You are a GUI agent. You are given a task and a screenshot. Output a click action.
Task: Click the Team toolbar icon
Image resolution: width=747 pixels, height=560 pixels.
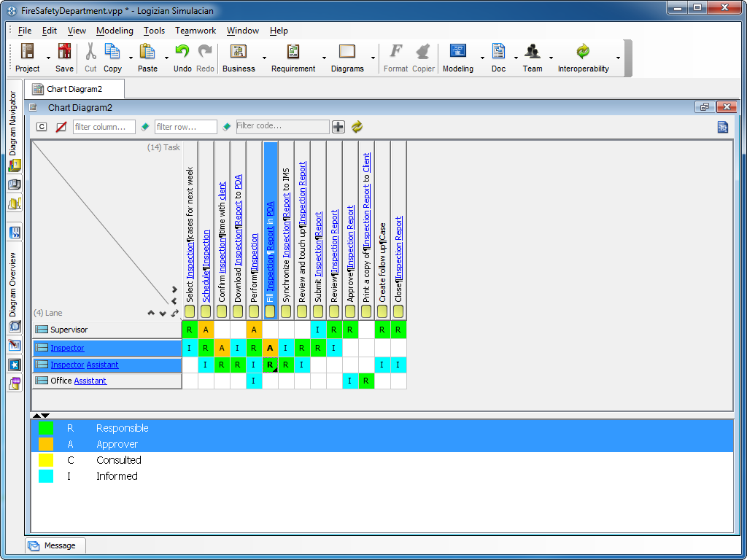pos(533,52)
